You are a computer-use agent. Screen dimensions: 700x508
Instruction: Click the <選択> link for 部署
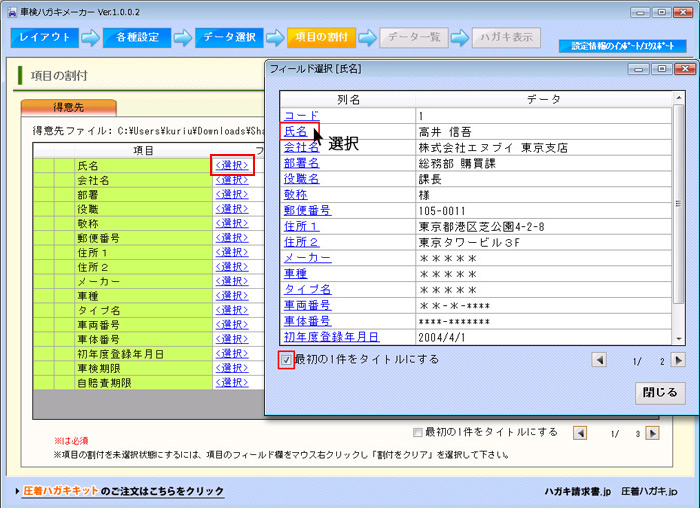coord(232,195)
